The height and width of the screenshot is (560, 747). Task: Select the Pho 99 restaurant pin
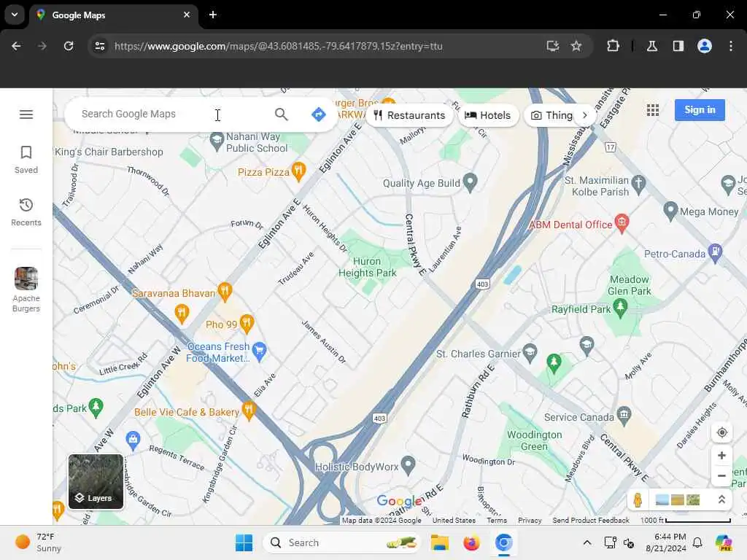tap(247, 324)
